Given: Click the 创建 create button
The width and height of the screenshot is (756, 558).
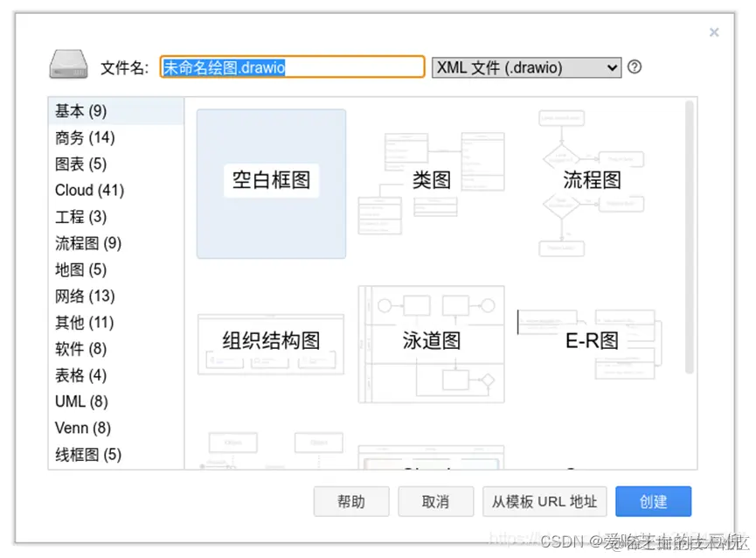Looking at the screenshot, I should (653, 501).
